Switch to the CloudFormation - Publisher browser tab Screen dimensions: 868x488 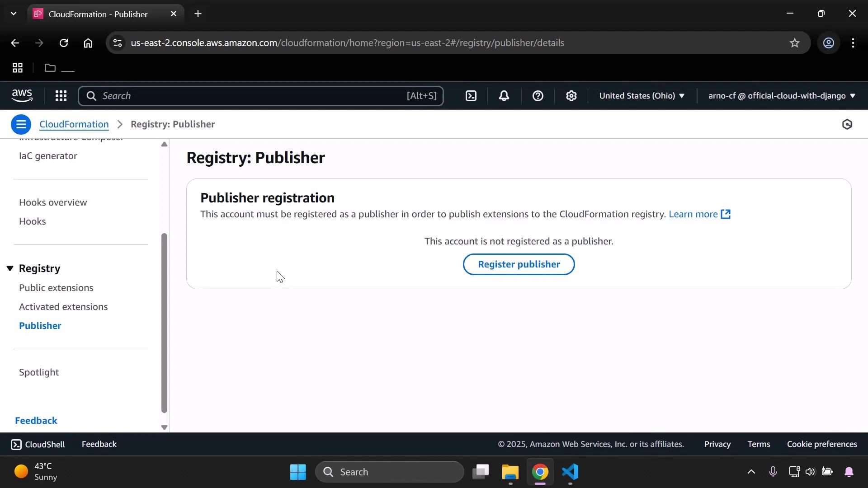(x=97, y=14)
